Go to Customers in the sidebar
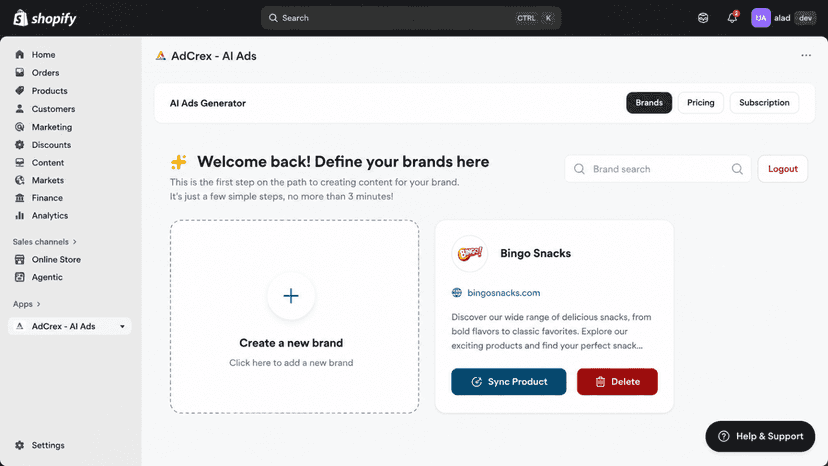 coord(53,109)
